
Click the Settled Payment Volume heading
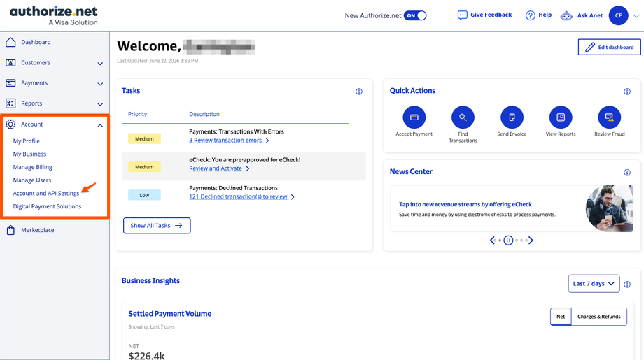pyautogui.click(x=170, y=314)
